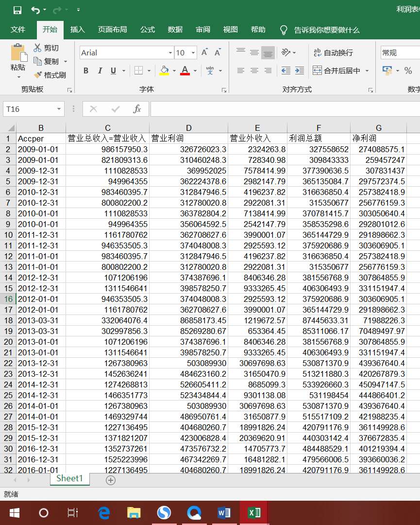The image size is (420, 525).
Task: Click the phonetic guide (wén) icon
Action: coord(210,70)
